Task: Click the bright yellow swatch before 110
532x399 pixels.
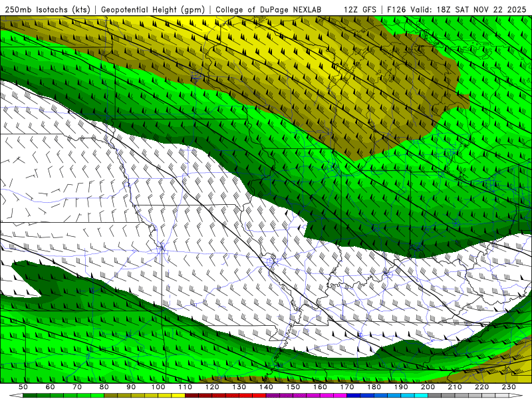Action: point(178,396)
